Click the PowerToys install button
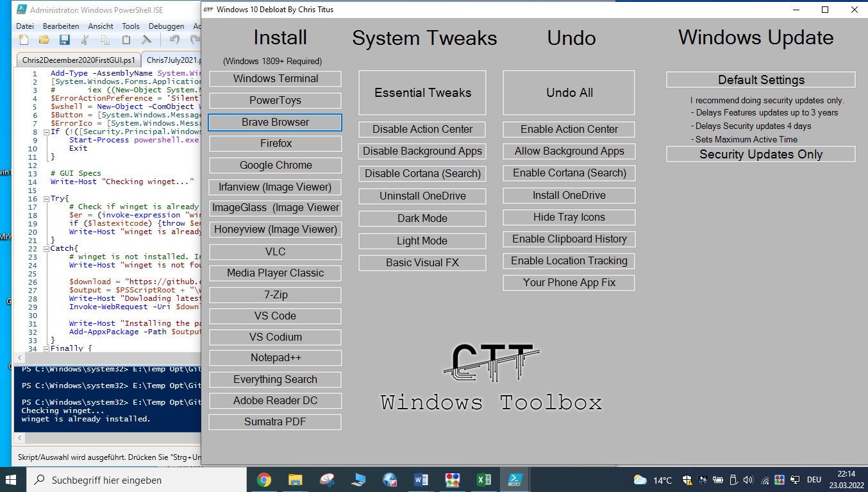This screenshot has height=492, width=868. point(275,101)
